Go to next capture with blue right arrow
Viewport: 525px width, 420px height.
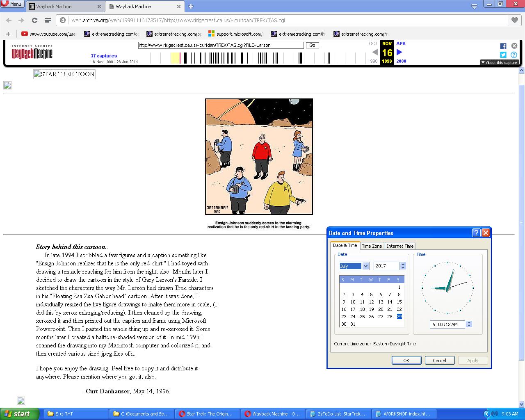point(399,52)
